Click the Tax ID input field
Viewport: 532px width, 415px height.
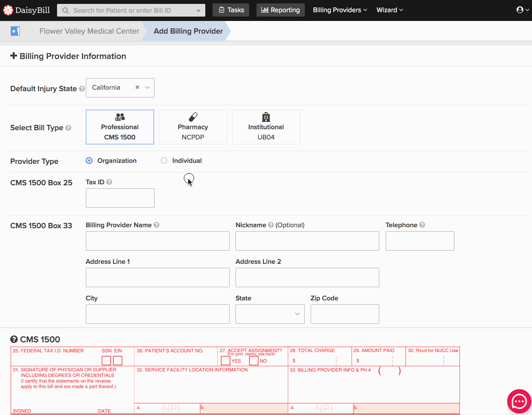pyautogui.click(x=120, y=198)
